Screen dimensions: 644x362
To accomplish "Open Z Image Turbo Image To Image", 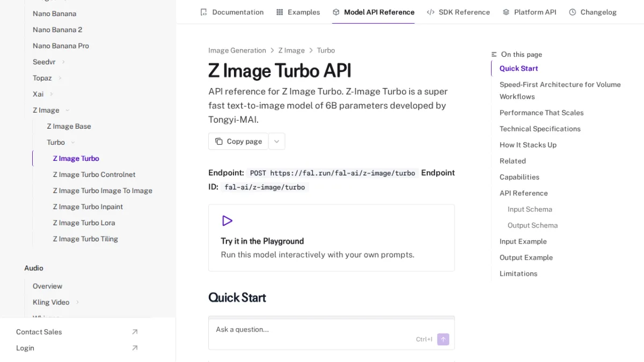I will 103,190.
